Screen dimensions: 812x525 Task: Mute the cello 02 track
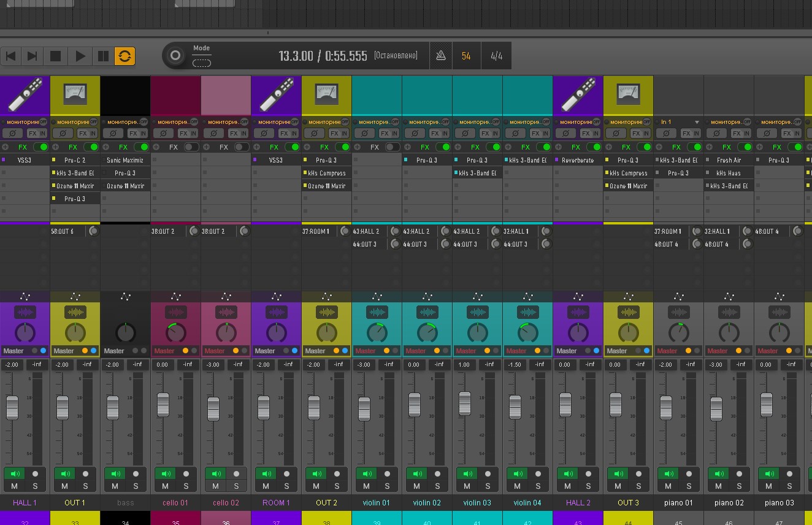(x=215, y=486)
